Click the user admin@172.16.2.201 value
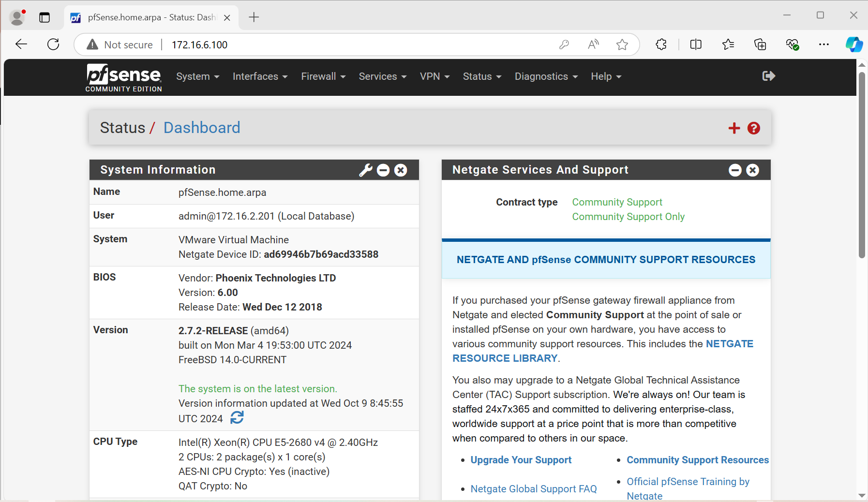Viewport: 868px width, 502px height. (266, 216)
